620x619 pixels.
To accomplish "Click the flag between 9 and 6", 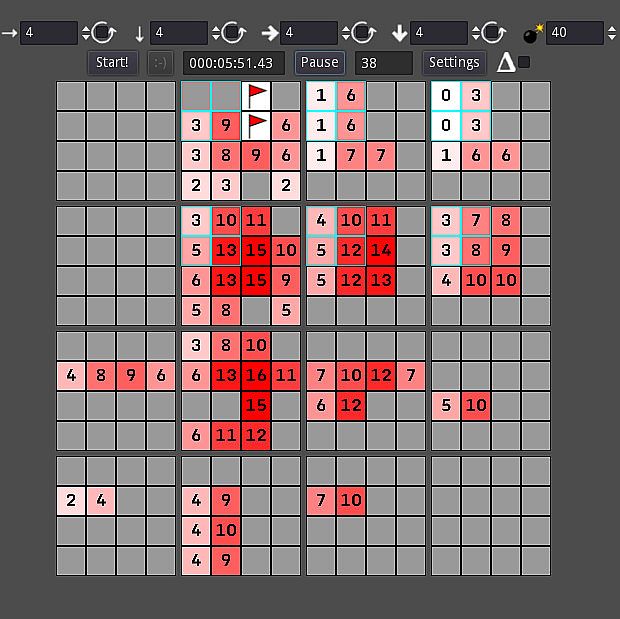I will 256,126.
